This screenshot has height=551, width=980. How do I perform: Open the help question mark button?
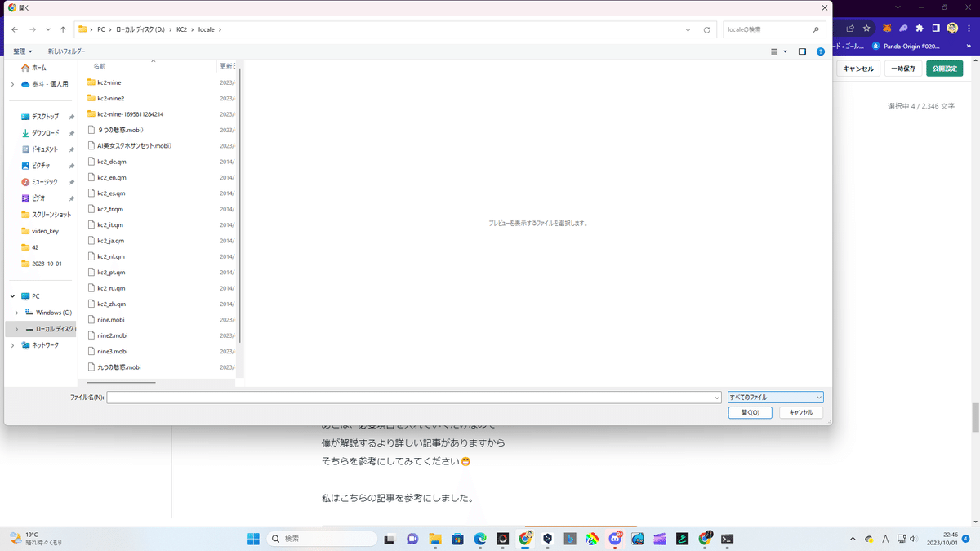pos(821,51)
